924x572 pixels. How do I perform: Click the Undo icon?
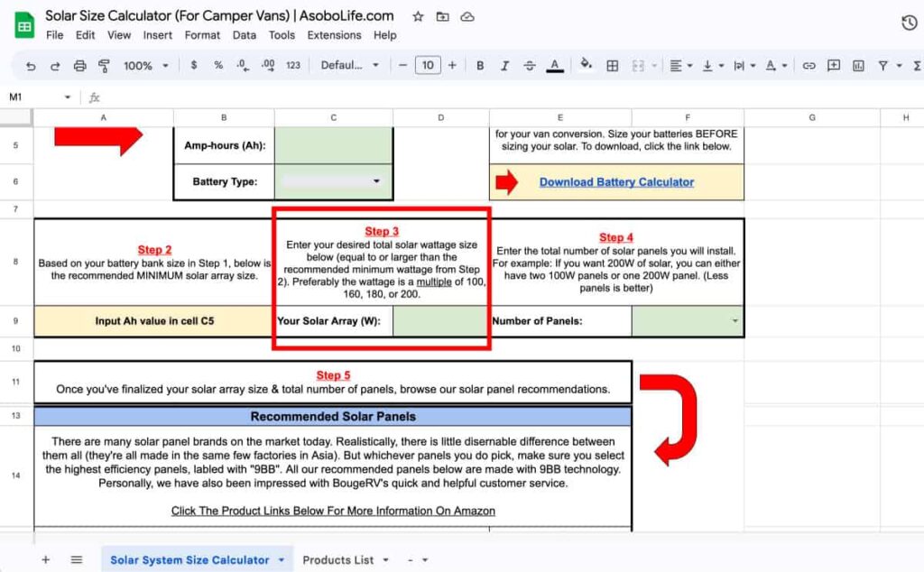pos(31,66)
